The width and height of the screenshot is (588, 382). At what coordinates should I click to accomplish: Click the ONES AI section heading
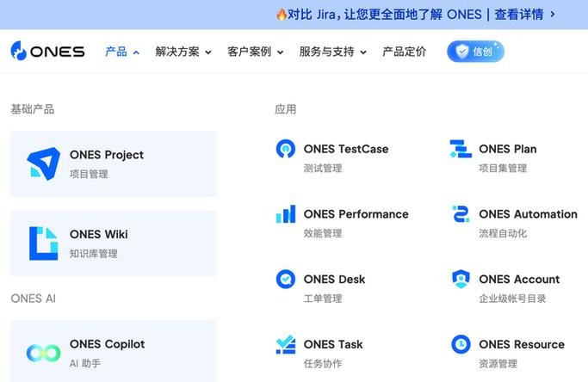pyautogui.click(x=34, y=299)
